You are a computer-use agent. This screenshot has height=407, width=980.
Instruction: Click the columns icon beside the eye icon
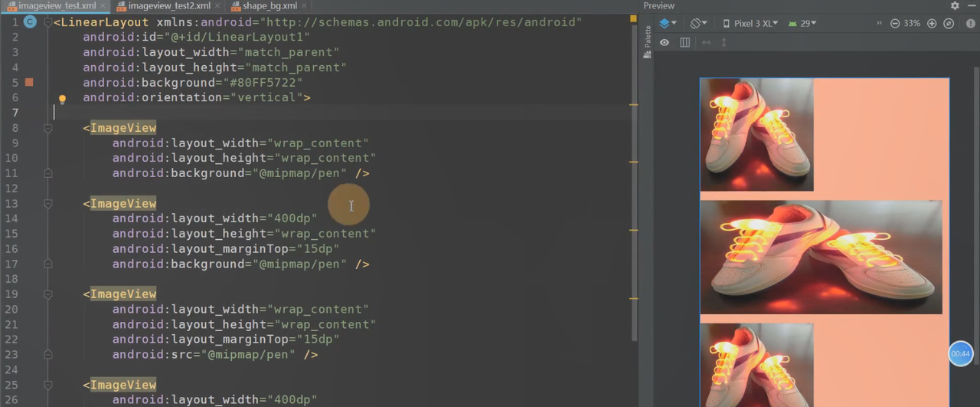coord(685,43)
